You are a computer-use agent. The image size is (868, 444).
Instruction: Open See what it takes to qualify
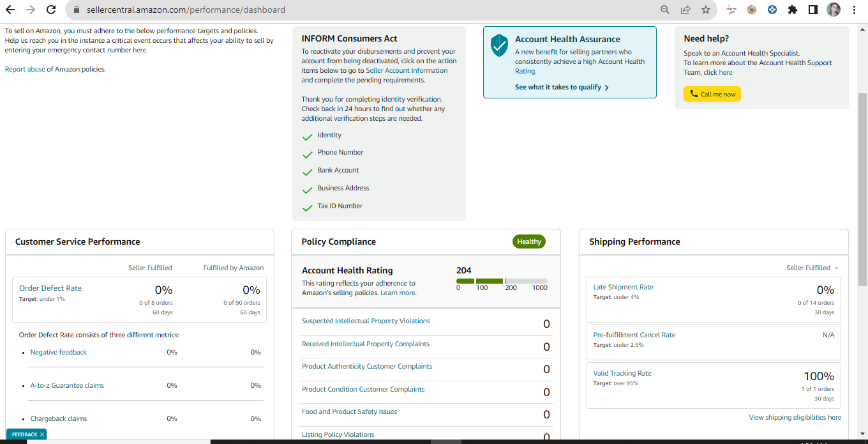562,88
